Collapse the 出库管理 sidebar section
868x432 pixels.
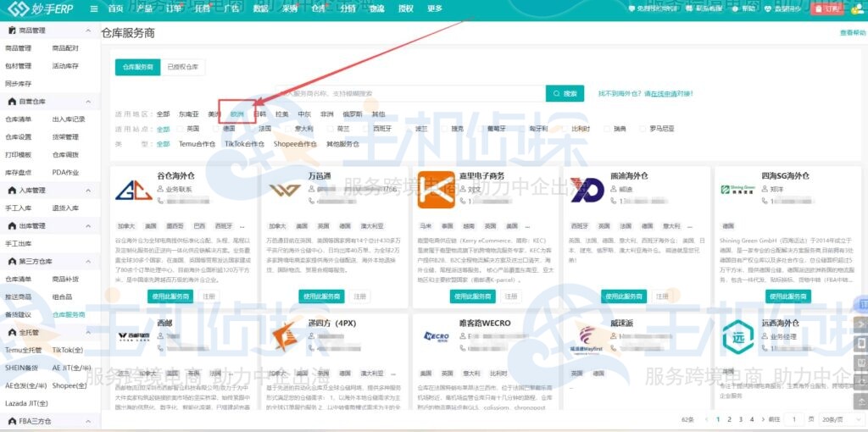coord(88,225)
